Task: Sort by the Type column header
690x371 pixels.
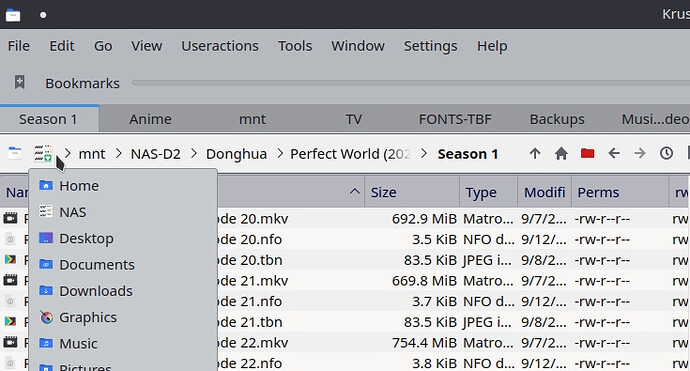Action: pos(488,192)
